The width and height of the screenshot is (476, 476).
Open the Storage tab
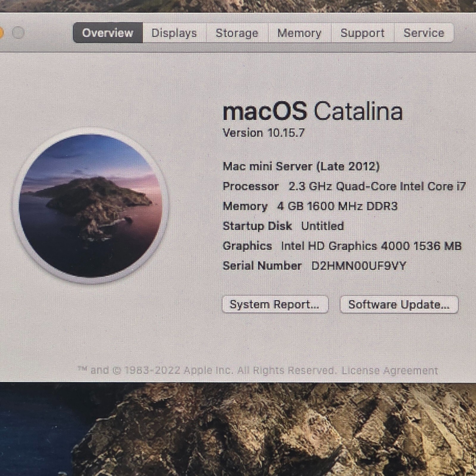pos(237,33)
